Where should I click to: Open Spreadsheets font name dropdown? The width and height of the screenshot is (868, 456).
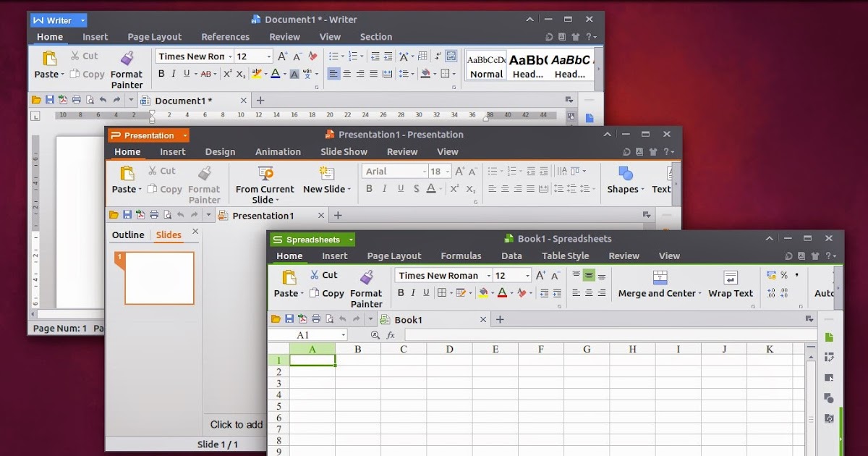(x=488, y=276)
